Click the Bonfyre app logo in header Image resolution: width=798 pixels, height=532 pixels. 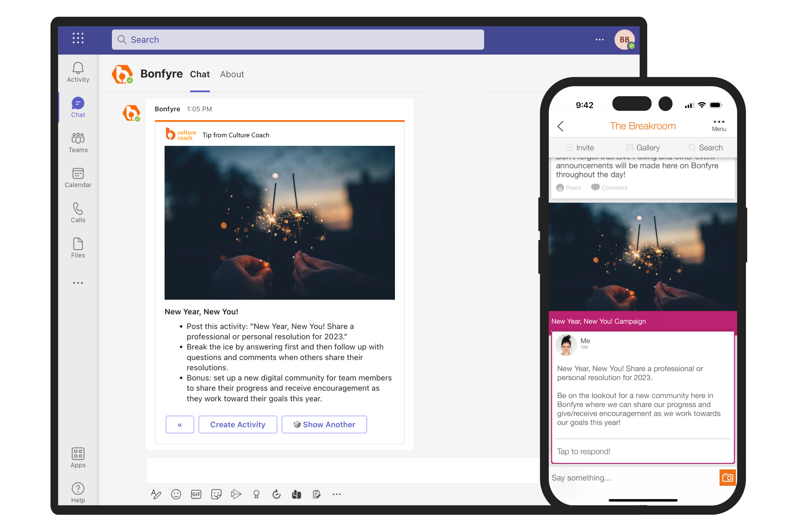pos(122,74)
